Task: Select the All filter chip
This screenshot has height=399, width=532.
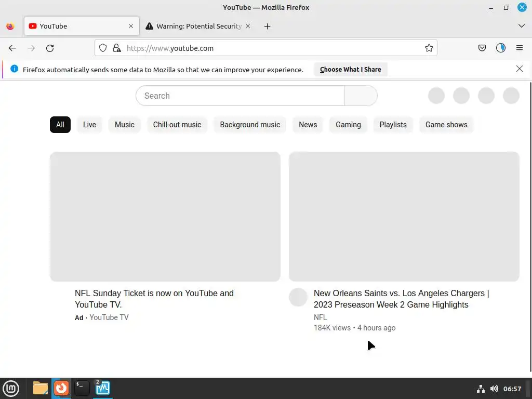Action: point(60,125)
